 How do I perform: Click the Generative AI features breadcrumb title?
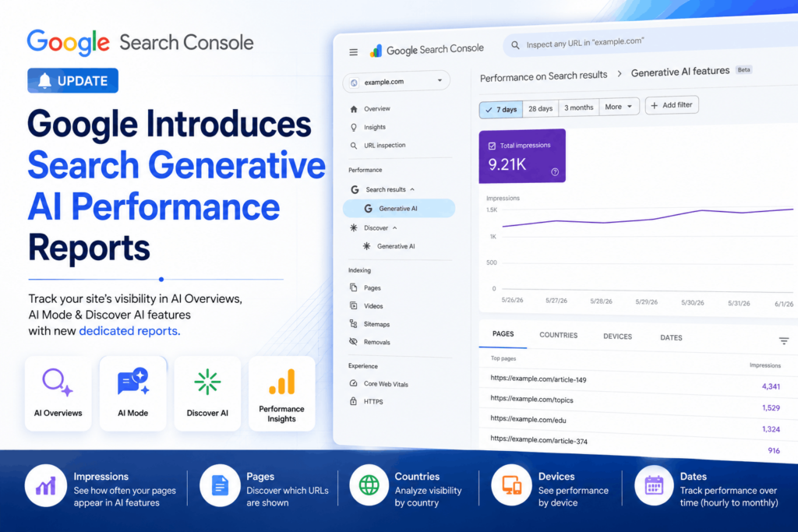(x=680, y=72)
